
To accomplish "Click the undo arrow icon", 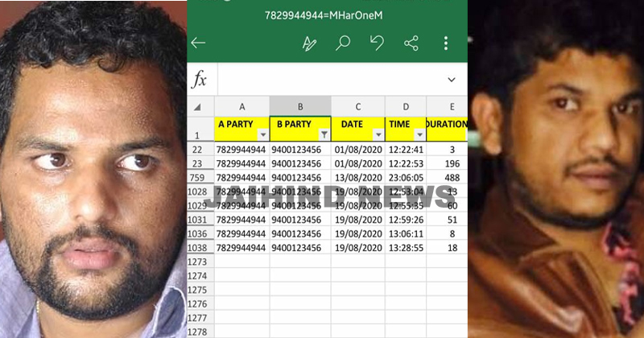I will click(x=377, y=43).
